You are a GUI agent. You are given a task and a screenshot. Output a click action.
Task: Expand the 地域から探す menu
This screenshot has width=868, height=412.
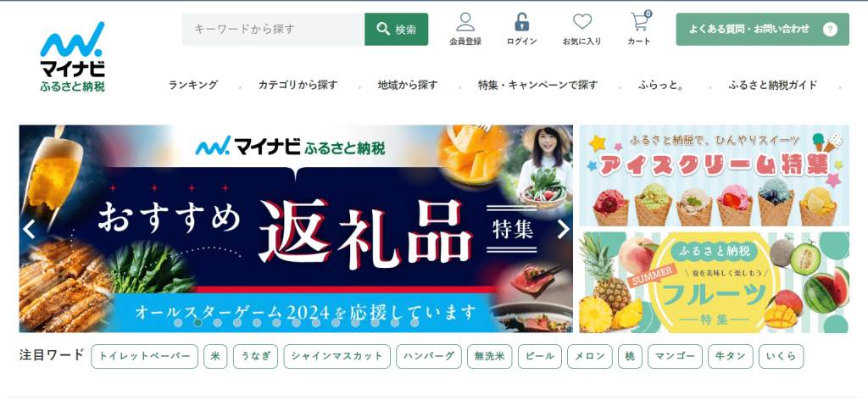coord(408,85)
